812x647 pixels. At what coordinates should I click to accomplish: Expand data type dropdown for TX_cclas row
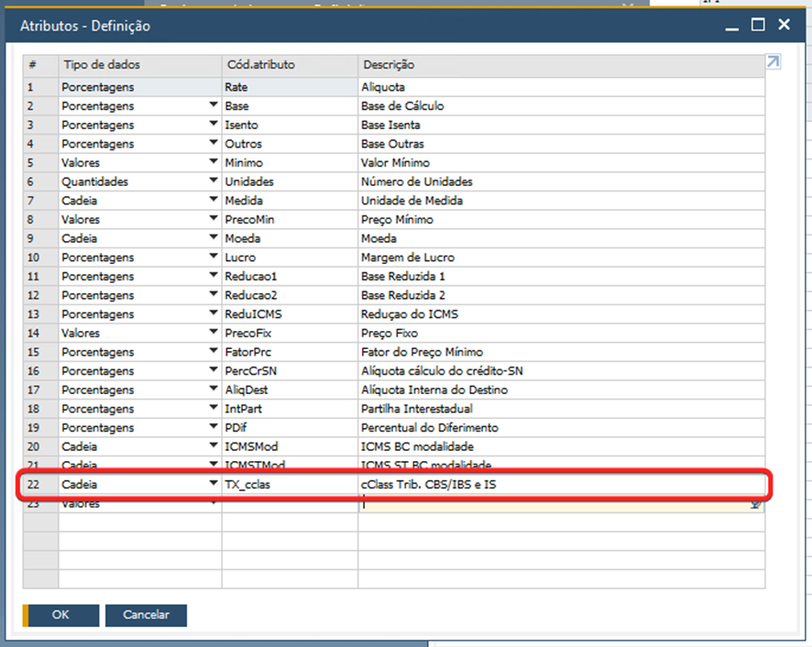click(x=213, y=484)
